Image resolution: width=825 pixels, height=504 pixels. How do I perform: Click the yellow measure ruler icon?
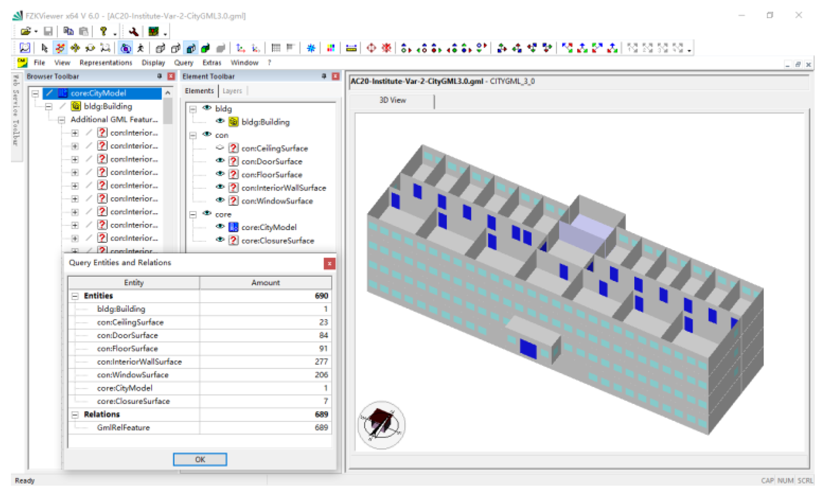(x=351, y=48)
